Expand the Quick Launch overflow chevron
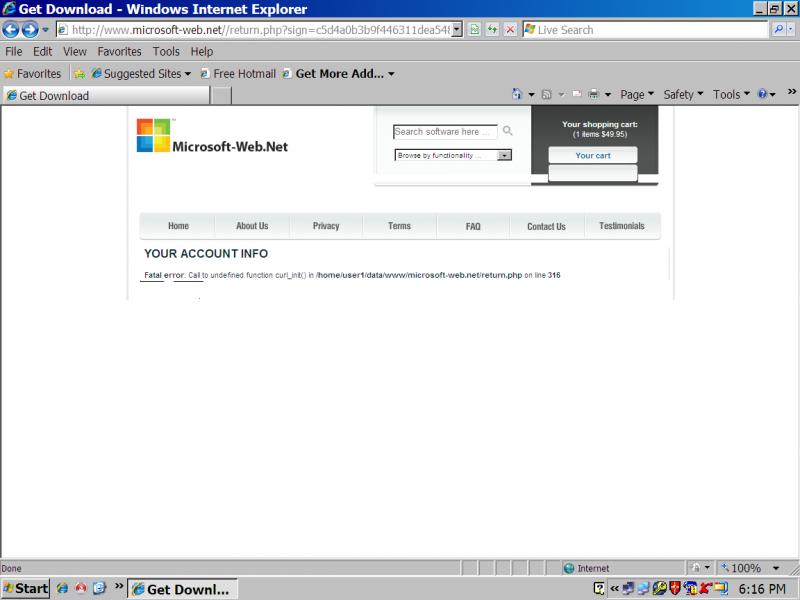The width and height of the screenshot is (800, 600). (x=119, y=586)
